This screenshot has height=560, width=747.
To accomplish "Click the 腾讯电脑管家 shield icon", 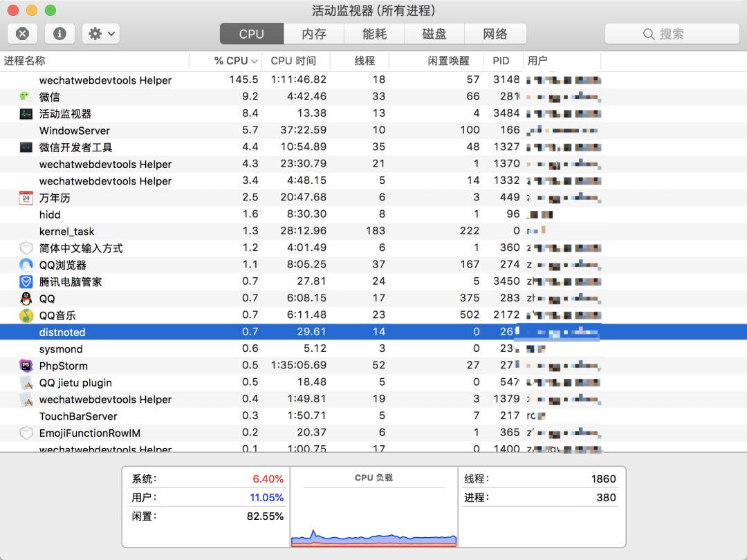I will tap(26, 282).
